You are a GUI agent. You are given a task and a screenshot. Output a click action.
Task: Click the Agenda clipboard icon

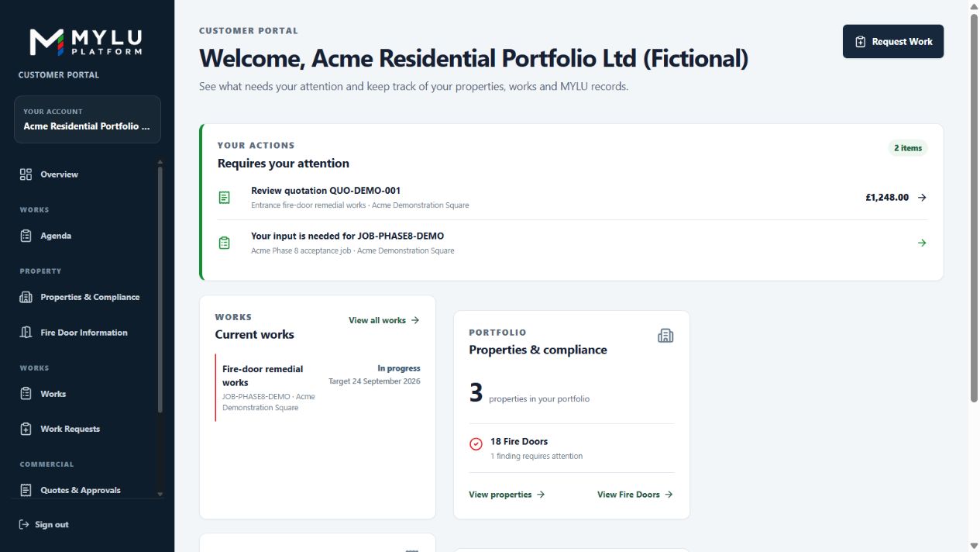(26, 236)
